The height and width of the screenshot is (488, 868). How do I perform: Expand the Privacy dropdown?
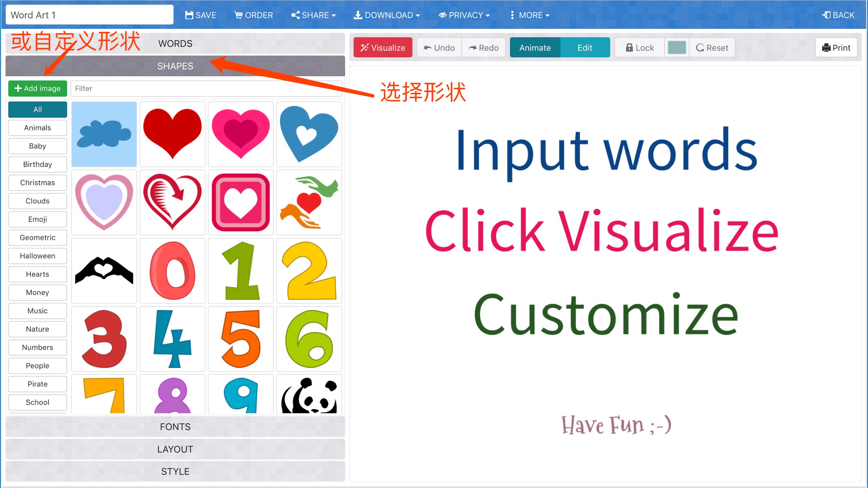click(464, 15)
